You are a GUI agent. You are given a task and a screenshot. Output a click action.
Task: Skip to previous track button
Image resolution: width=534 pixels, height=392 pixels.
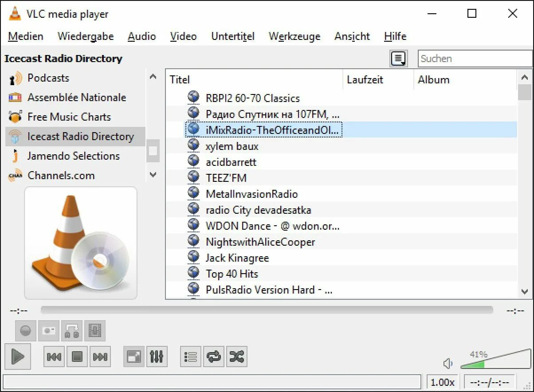[x=54, y=357]
